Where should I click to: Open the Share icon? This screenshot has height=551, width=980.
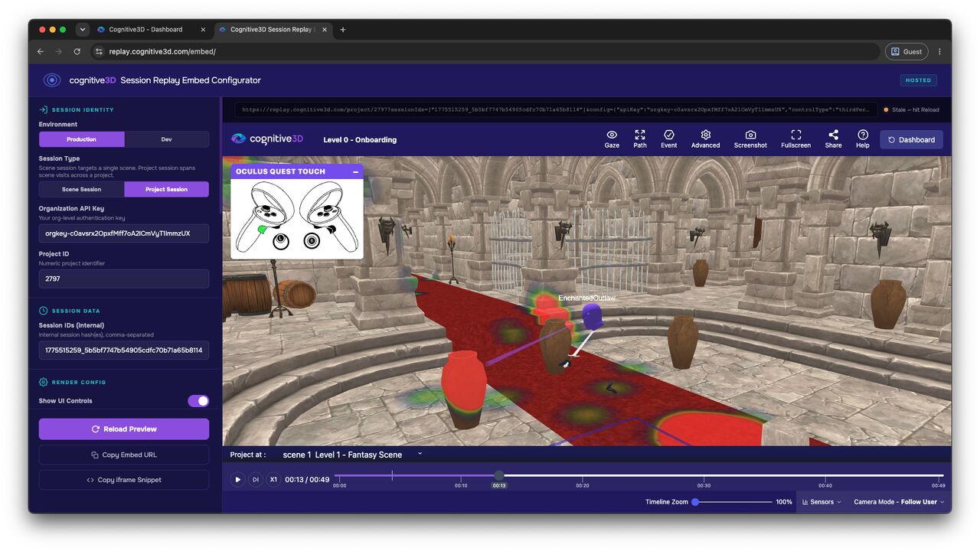[x=833, y=135]
